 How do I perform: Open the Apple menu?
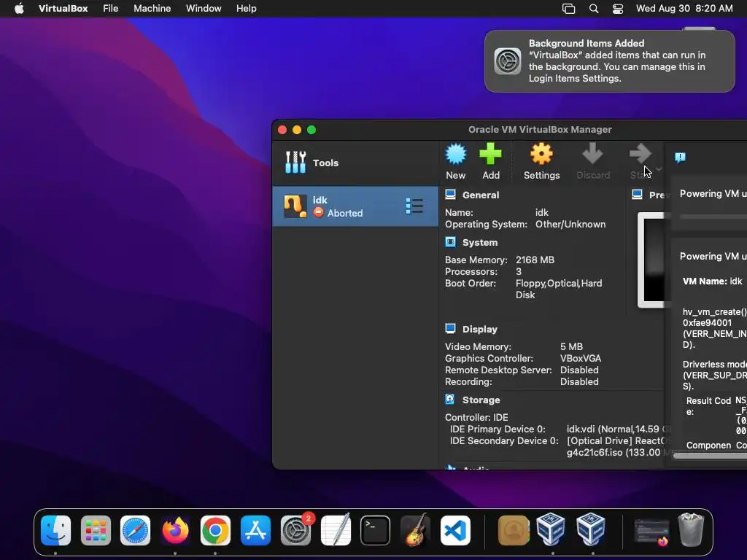tap(19, 9)
